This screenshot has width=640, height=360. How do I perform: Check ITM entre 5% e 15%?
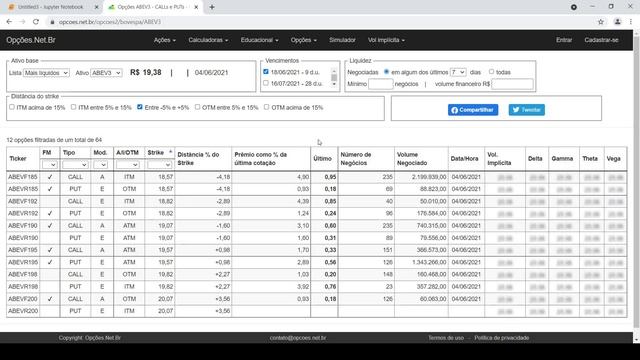(x=73, y=107)
